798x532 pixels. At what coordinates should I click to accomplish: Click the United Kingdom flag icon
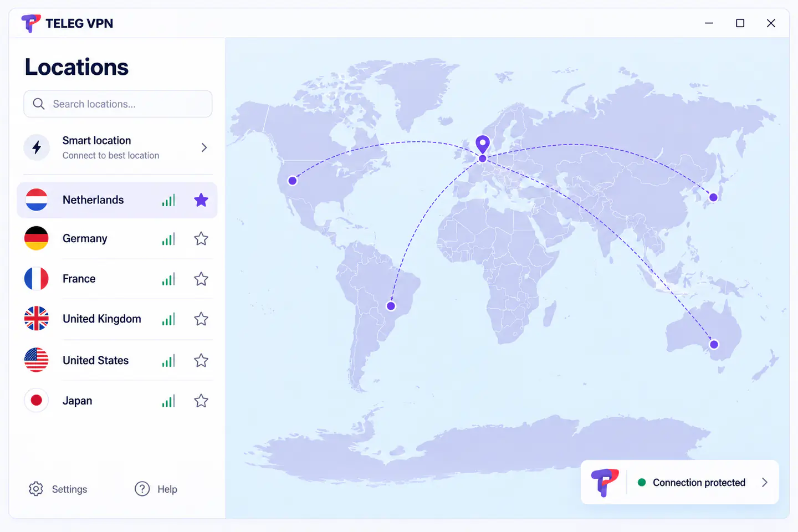[x=37, y=319]
